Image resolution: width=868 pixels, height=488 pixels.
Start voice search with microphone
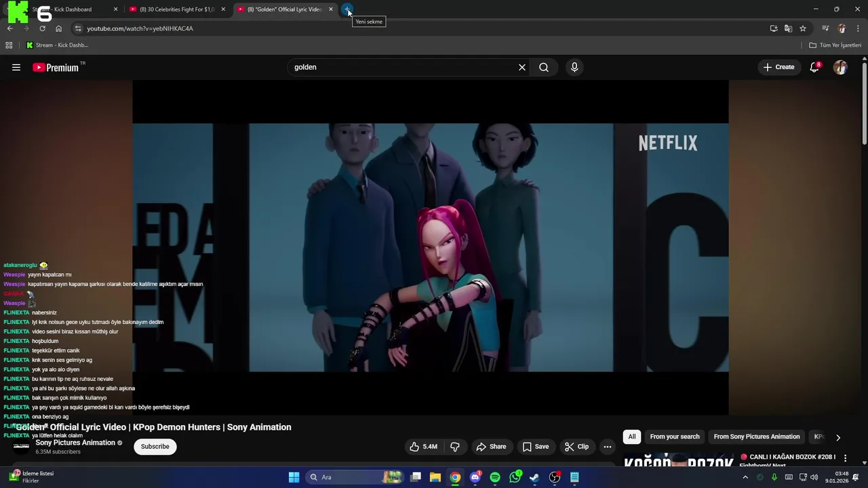(574, 67)
